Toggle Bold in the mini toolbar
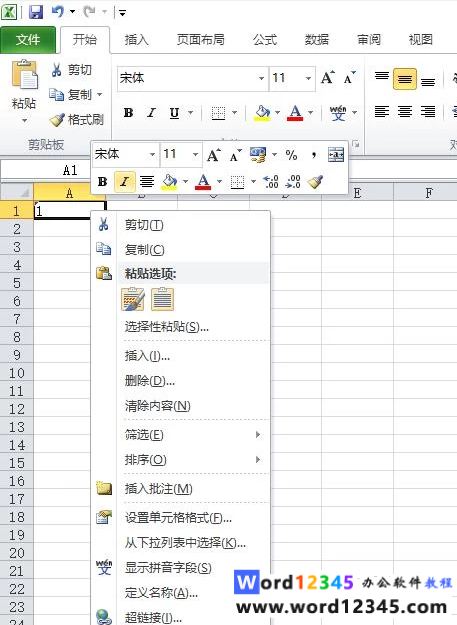This screenshot has width=457, height=625. click(x=102, y=182)
